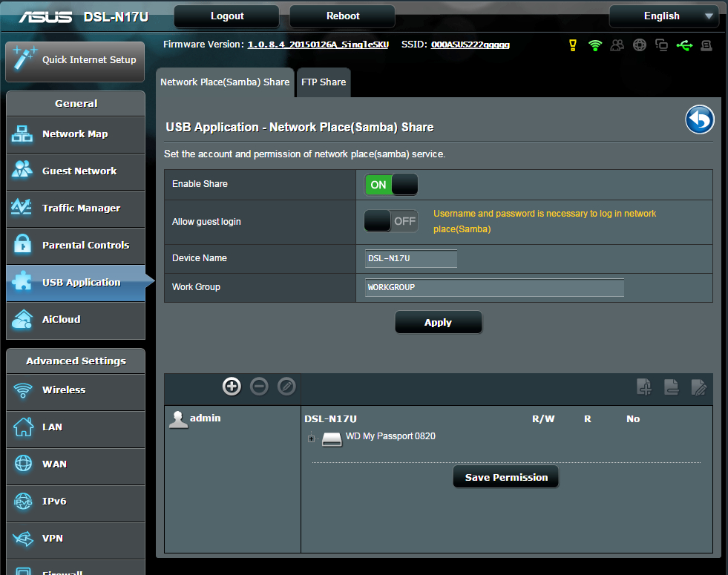This screenshot has width=728, height=575.
Task: Click the Work Group input field
Action: (x=494, y=287)
